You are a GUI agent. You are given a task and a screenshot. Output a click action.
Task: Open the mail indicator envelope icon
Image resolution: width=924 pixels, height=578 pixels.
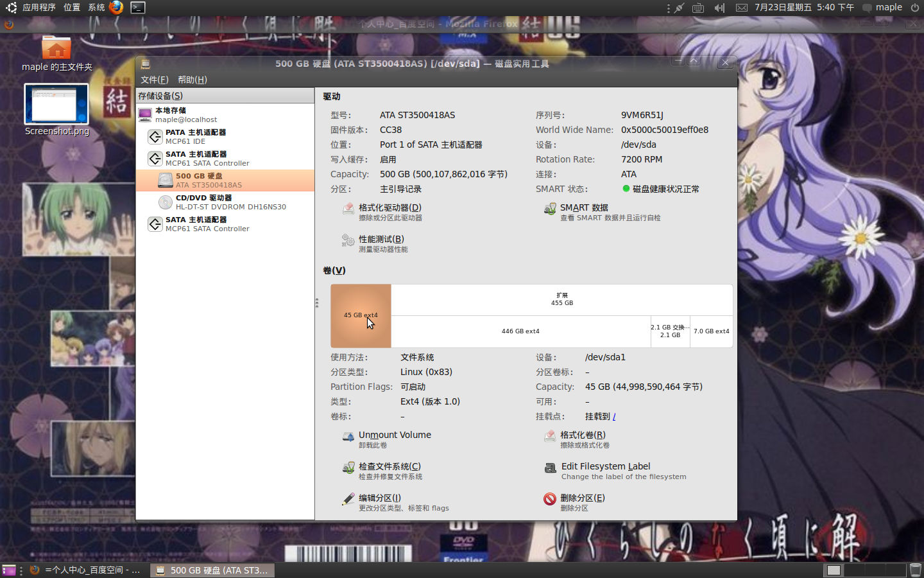[742, 8]
